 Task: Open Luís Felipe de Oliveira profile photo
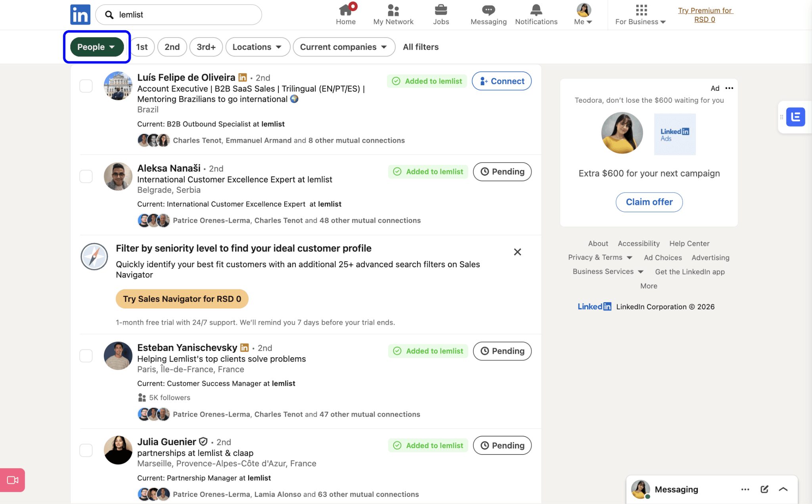click(118, 86)
